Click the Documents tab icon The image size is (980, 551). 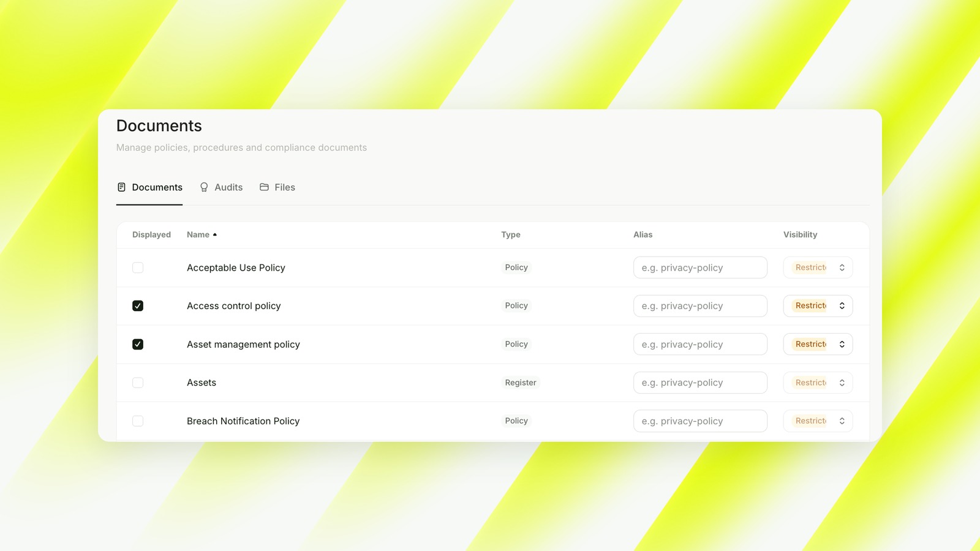[121, 187]
